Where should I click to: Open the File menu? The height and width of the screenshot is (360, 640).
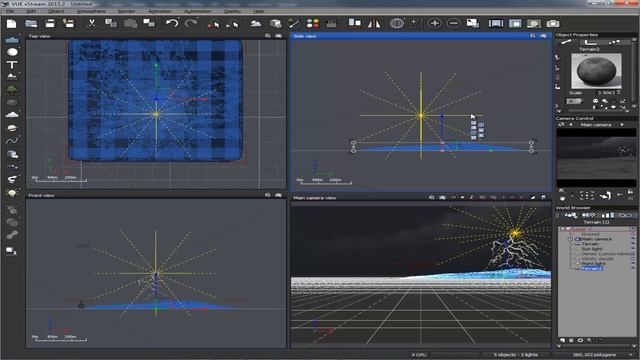click(x=11, y=11)
